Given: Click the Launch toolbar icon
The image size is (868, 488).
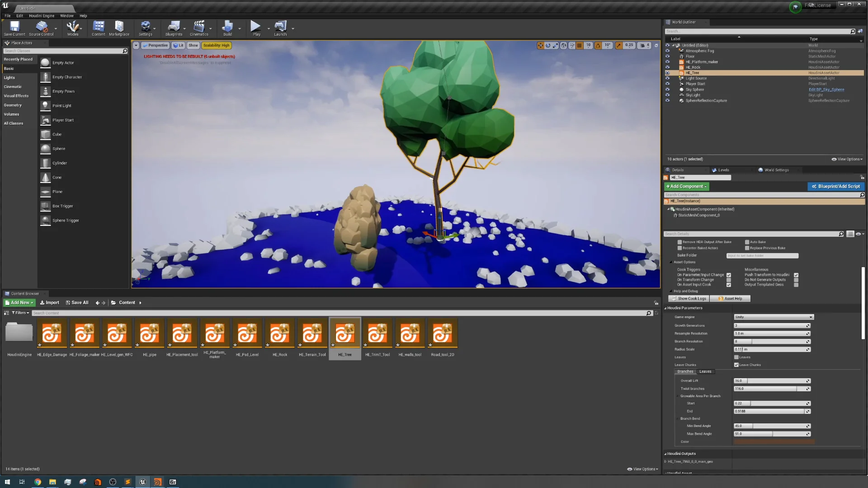Looking at the screenshot, I should (x=281, y=28).
